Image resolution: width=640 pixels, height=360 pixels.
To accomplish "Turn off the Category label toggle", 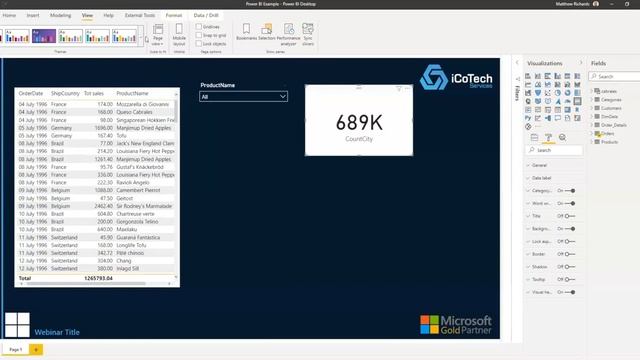I will [x=570, y=191].
